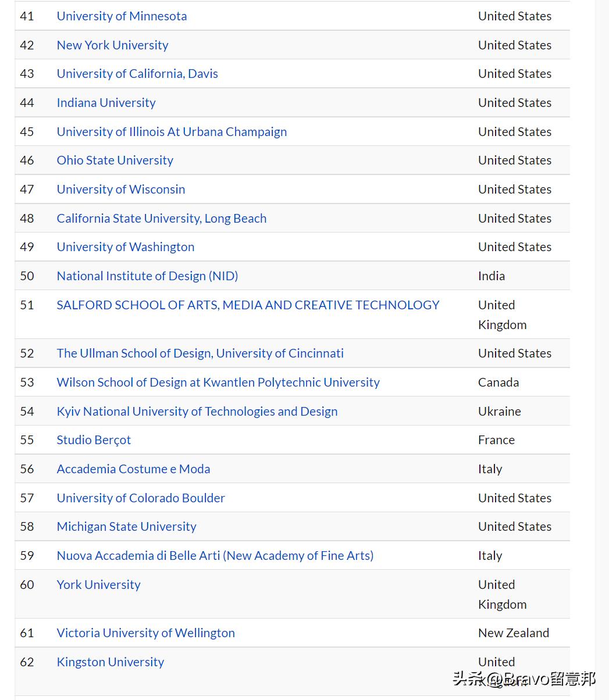Open National Institute of Design (NID)
Viewport: 609px width, 700px height.
tap(147, 276)
